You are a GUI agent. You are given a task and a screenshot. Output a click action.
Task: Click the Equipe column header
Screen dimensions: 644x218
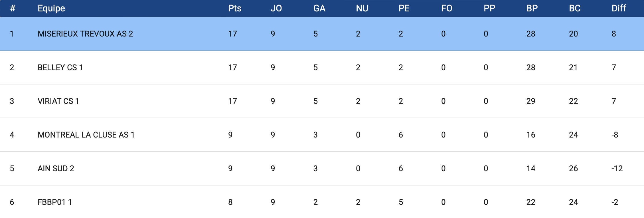51,8
